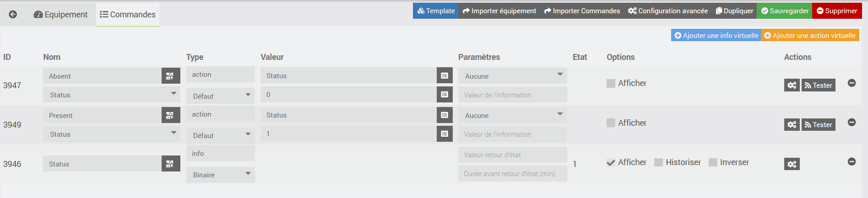Open value selector beside the Present value 1

[444, 134]
